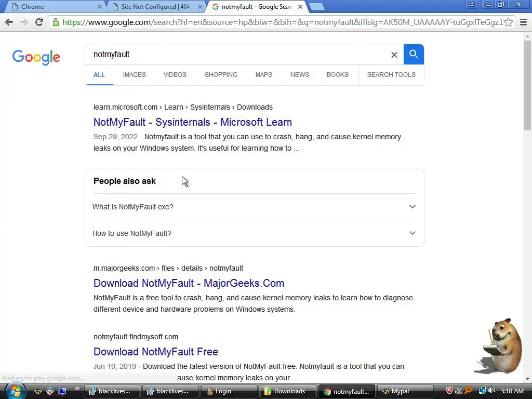Open the Chrome hamburger menu

tap(523, 22)
